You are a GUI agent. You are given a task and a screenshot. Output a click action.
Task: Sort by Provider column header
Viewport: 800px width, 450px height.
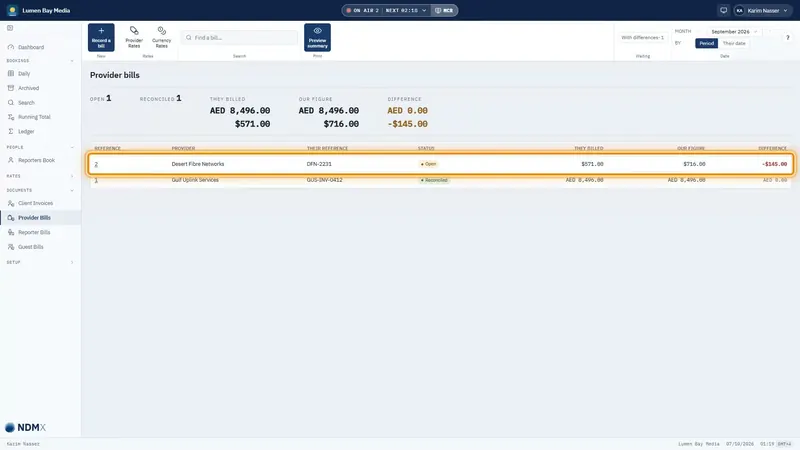coord(183,148)
